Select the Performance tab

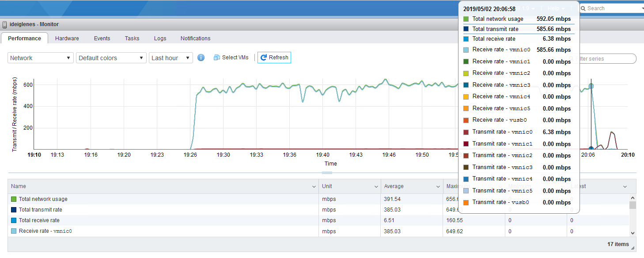coord(25,39)
